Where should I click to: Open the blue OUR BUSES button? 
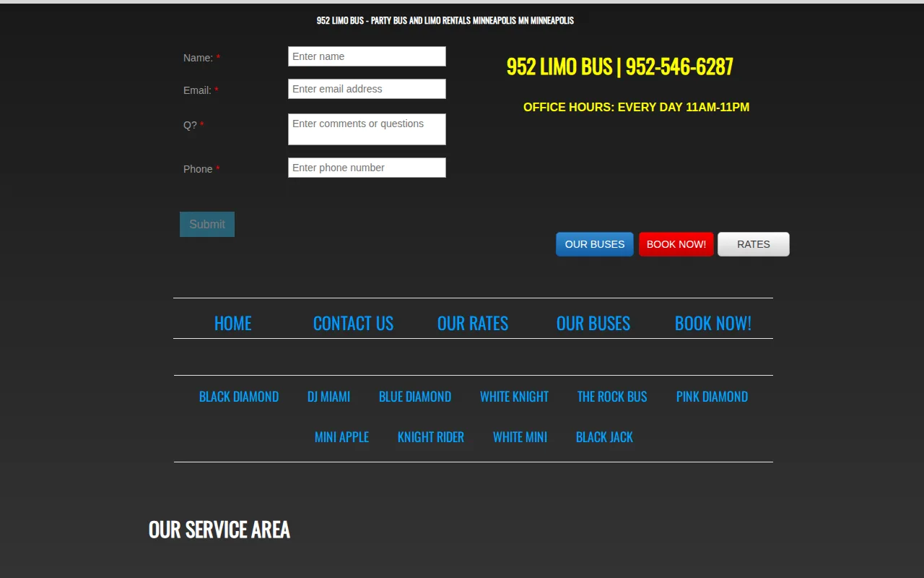coord(595,244)
